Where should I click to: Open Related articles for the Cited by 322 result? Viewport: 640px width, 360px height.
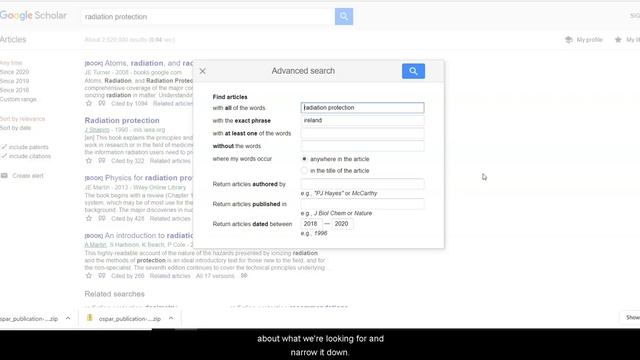click(170, 161)
